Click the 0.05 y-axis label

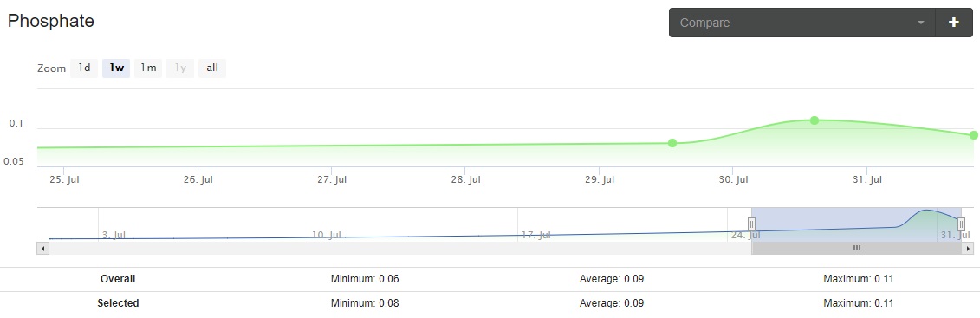click(x=13, y=161)
